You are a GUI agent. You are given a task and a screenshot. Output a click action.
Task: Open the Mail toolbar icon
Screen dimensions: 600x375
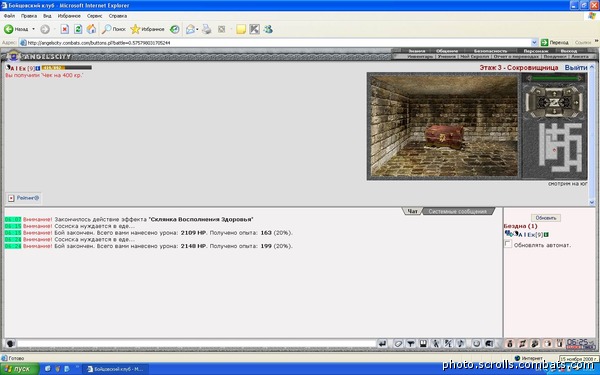click(190, 29)
